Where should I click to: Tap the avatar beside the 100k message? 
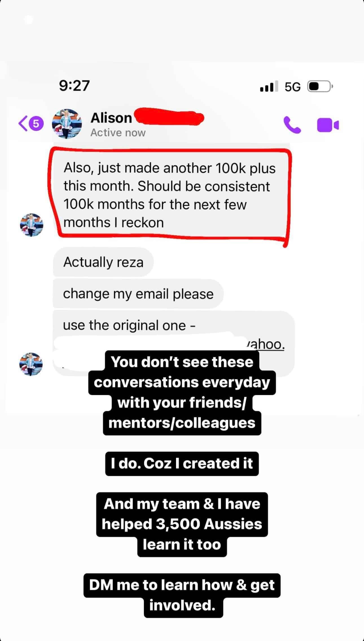31,225
